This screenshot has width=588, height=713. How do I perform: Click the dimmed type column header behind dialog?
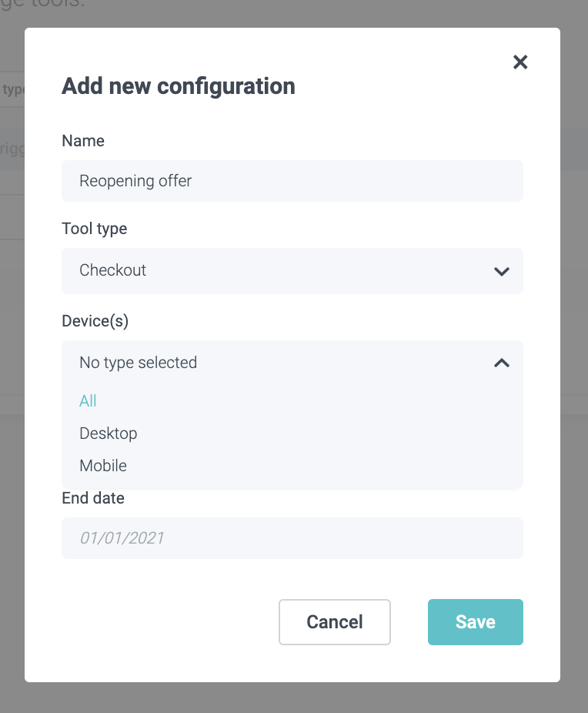click(x=12, y=89)
